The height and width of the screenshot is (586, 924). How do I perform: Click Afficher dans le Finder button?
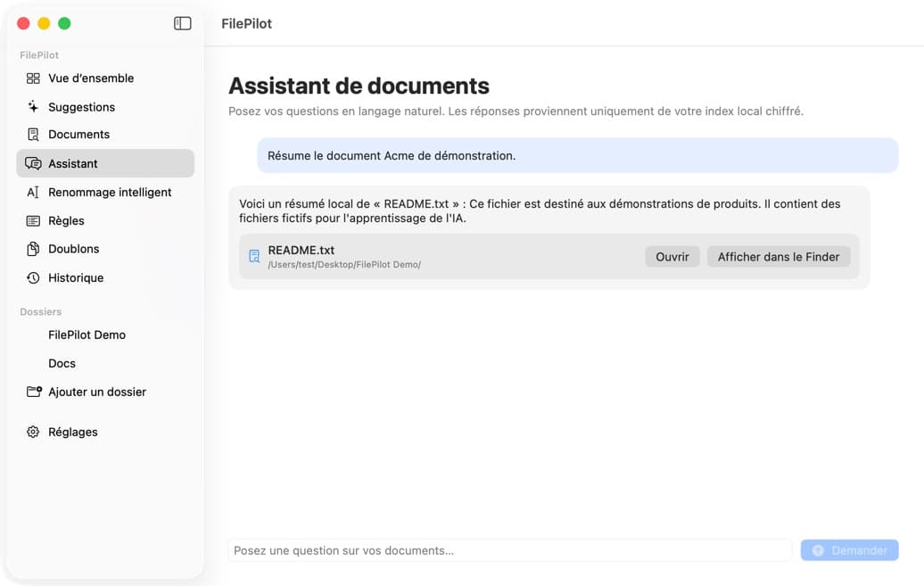tap(779, 257)
